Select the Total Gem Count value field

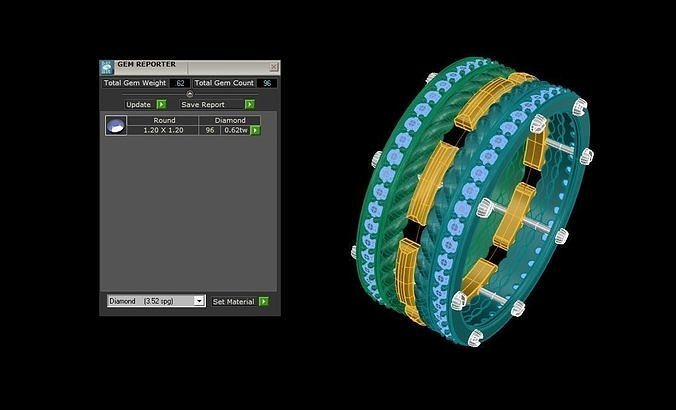pos(267,83)
